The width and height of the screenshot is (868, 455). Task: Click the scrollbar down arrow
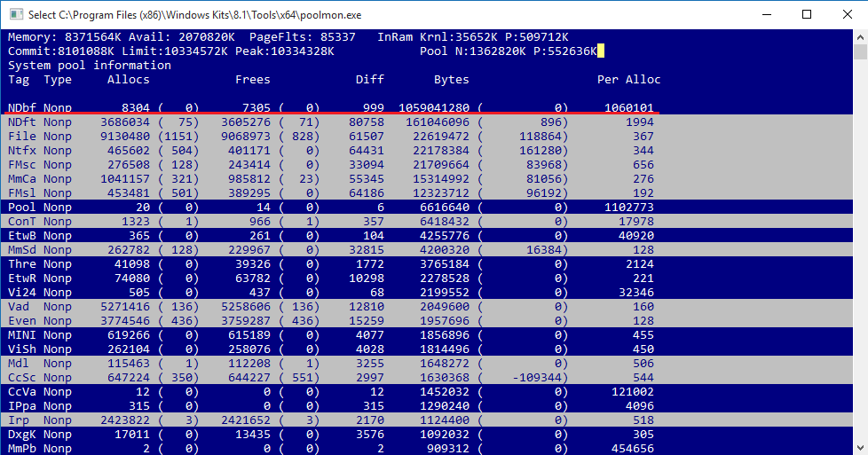point(858,447)
